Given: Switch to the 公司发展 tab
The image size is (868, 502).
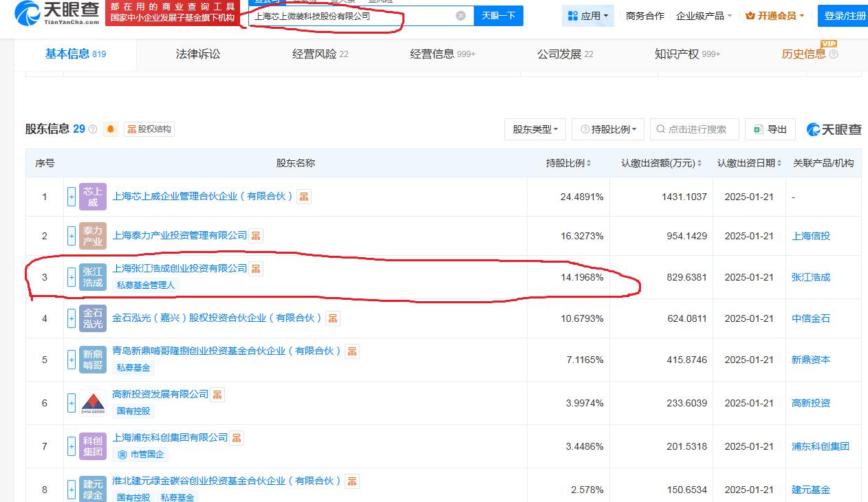Looking at the screenshot, I should pyautogui.click(x=565, y=54).
